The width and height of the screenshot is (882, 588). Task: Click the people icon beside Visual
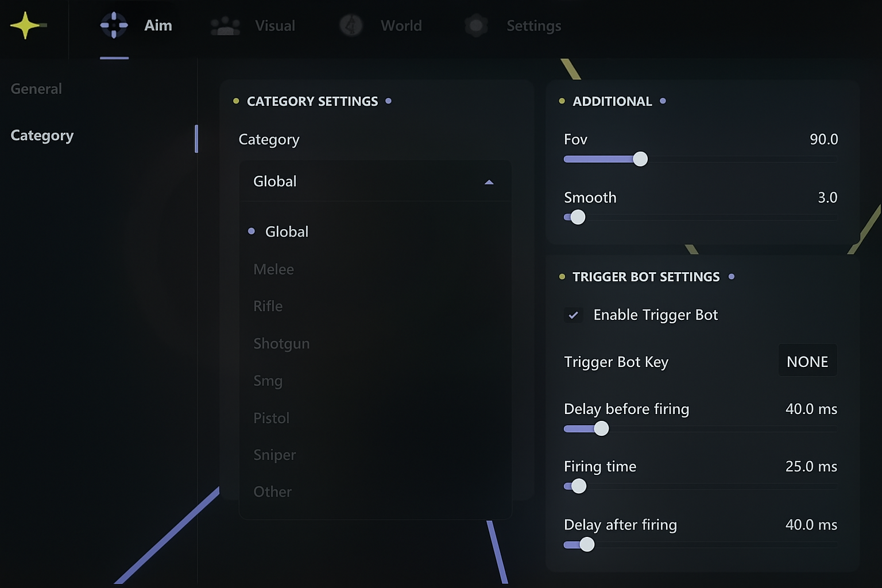tap(225, 26)
